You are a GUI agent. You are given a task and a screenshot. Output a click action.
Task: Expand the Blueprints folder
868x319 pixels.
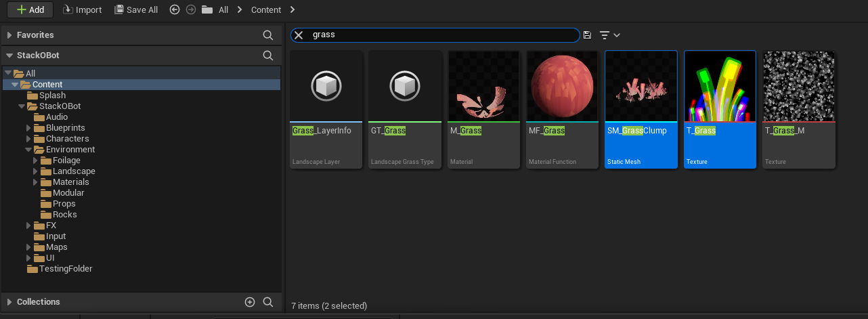pyautogui.click(x=28, y=128)
